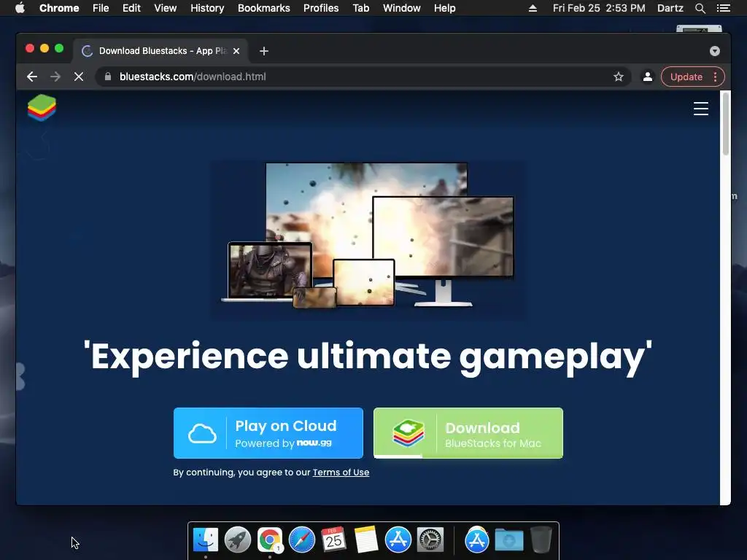Click the eject icon in menu bar

point(533,8)
